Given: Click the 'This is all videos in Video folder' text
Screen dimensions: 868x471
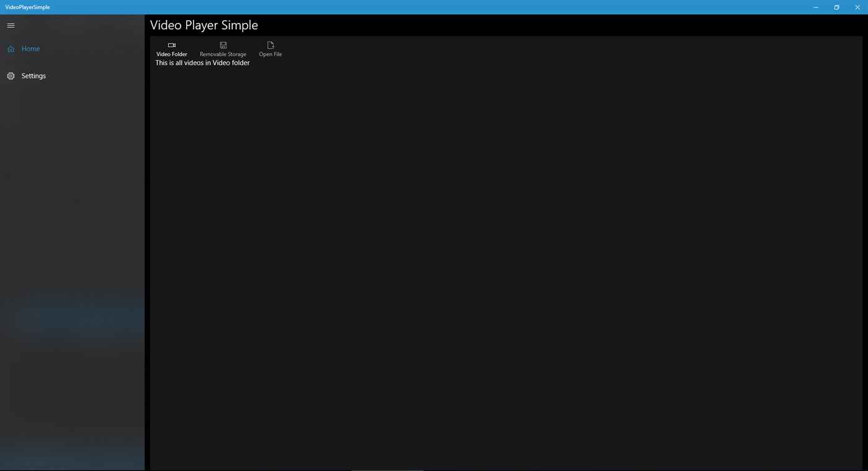Looking at the screenshot, I should point(202,63).
